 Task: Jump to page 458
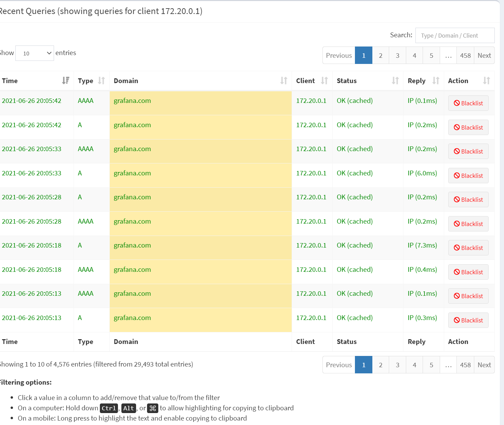pyautogui.click(x=465, y=55)
